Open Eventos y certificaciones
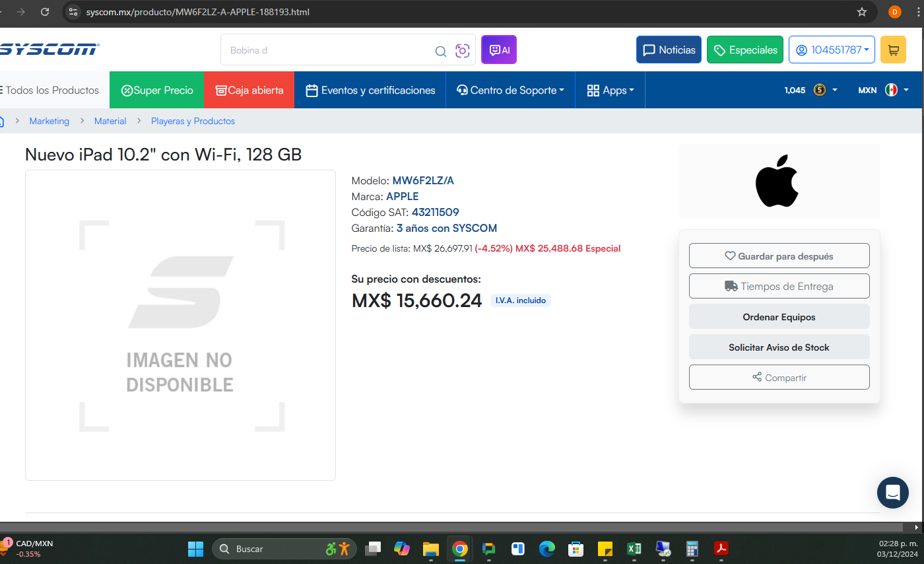Viewport: 924px width, 564px height. 370,90
